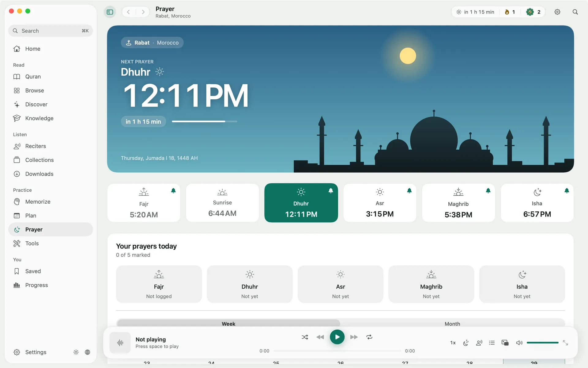
Task: Open Memorize in the sidebar
Action: (x=51, y=202)
